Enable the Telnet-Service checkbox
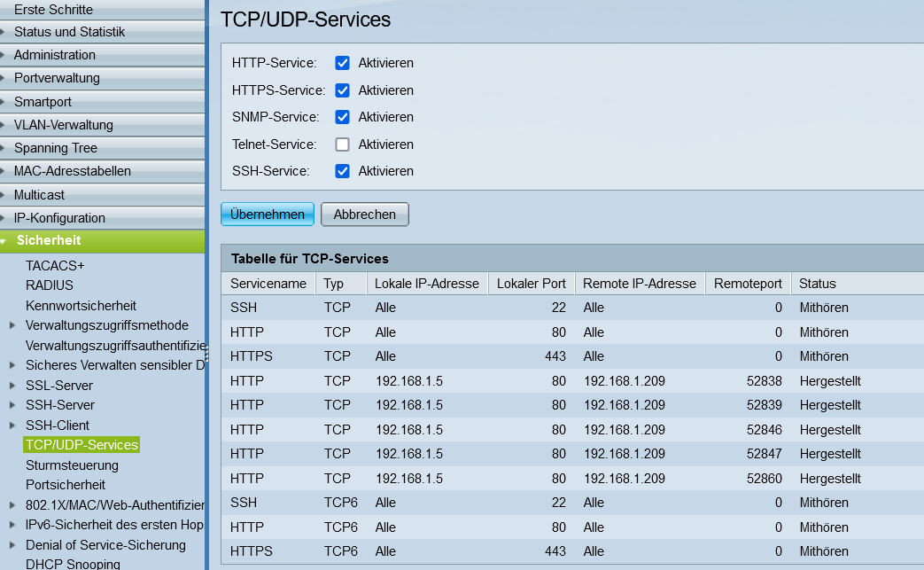This screenshot has width=924, height=570. pos(342,144)
